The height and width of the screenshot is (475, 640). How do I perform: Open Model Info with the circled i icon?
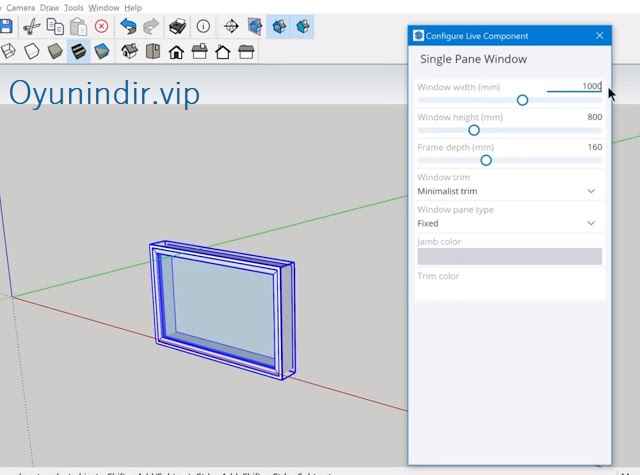pos(203,27)
